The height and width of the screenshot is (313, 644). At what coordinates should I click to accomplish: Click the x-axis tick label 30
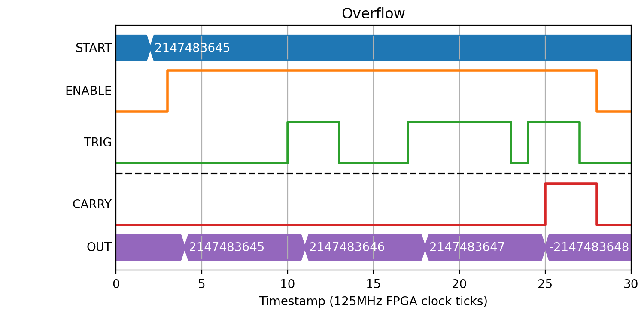pyautogui.click(x=631, y=284)
